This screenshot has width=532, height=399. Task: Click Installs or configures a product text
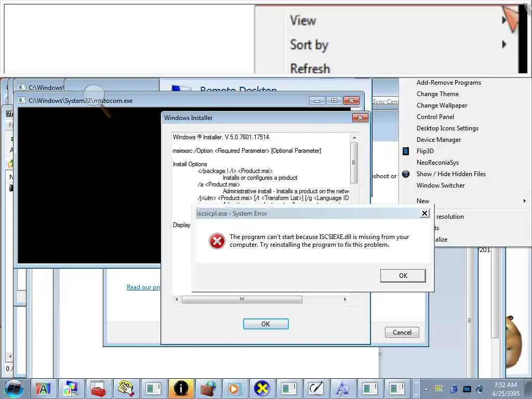[260, 178]
